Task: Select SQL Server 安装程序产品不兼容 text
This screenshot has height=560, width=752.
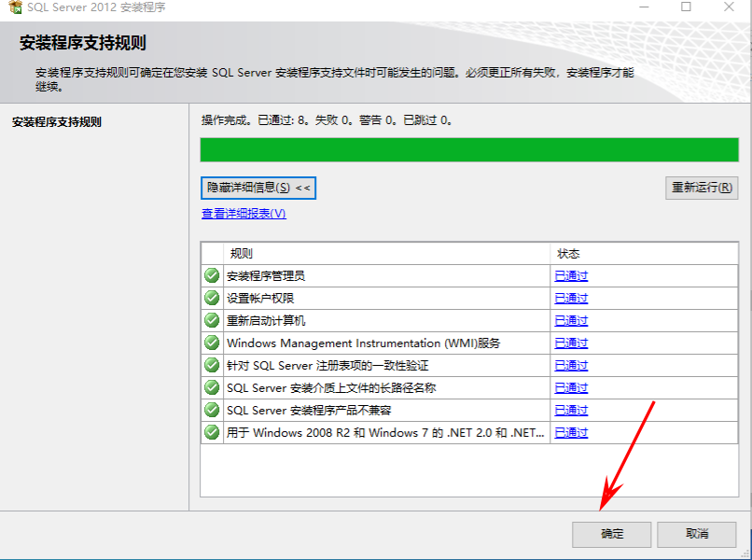Action: [x=309, y=411]
